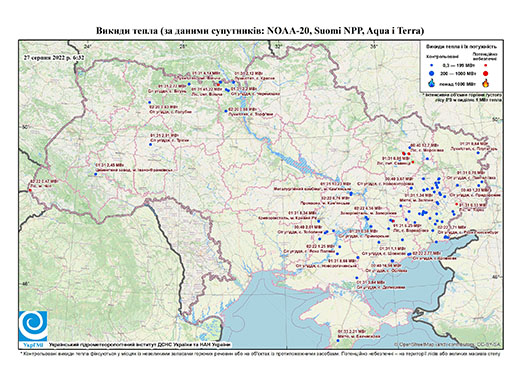Click the large blue circle in the legend
Screen dimensions: 520x368
tap(432, 73)
